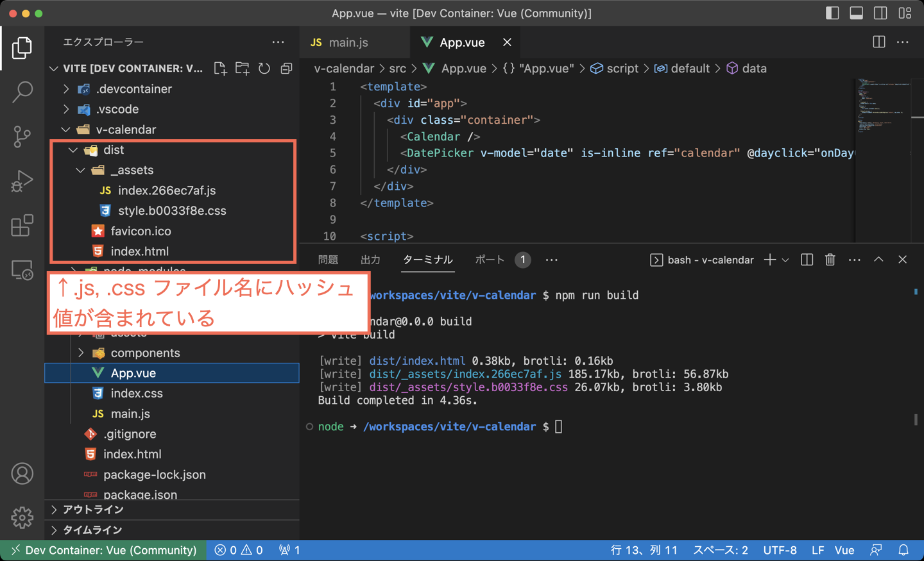Expand the アウトライン section
924x561 pixels.
[x=172, y=510]
